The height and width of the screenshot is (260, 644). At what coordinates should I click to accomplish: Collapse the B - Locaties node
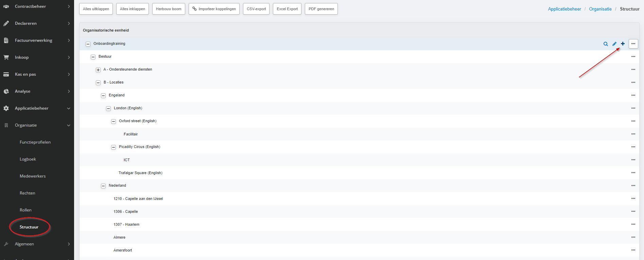(98, 83)
